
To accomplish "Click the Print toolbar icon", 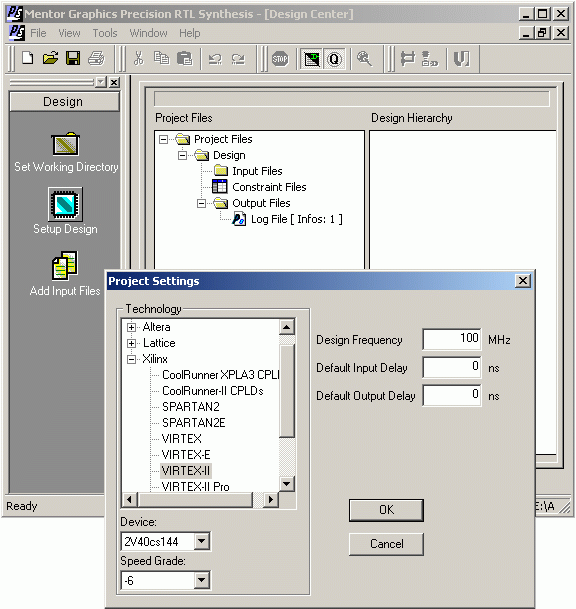I will click(96, 59).
